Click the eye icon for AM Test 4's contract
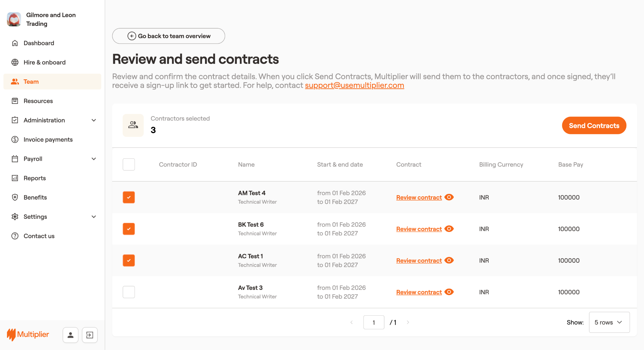The height and width of the screenshot is (350, 644). [449, 197]
